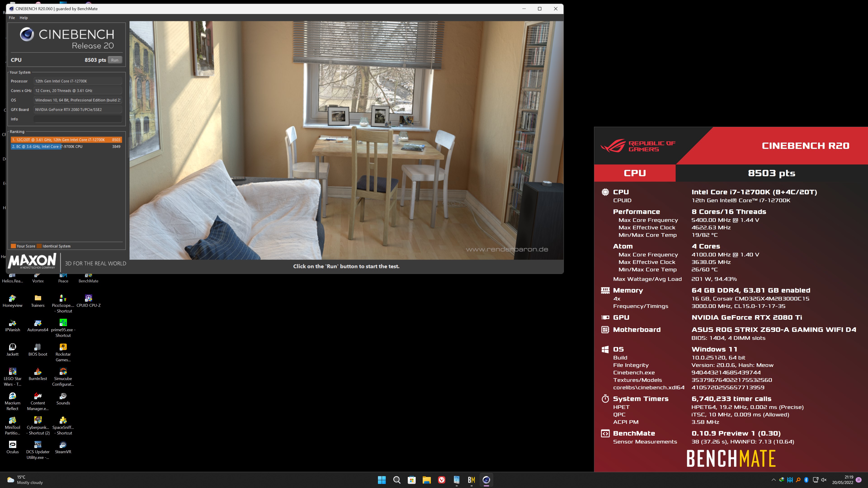Open the weather widget showing 15°C

coord(25,480)
